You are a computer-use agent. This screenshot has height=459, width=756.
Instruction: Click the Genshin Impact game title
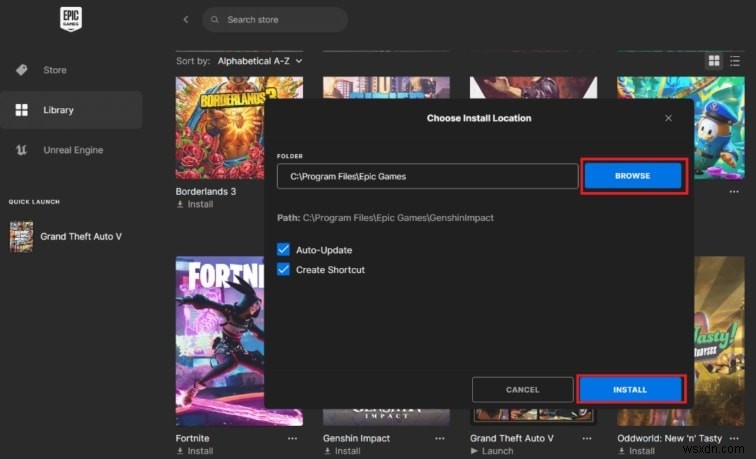(x=356, y=438)
